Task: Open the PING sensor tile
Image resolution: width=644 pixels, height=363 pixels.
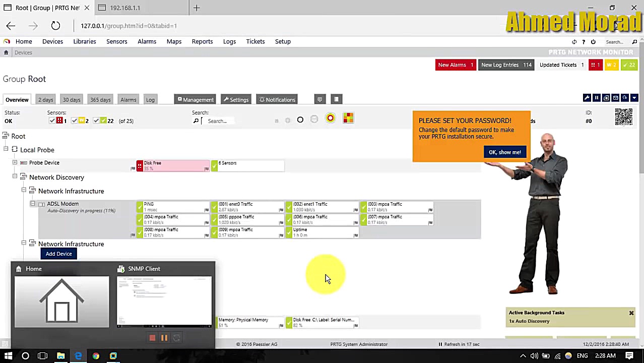Action: coord(173,207)
